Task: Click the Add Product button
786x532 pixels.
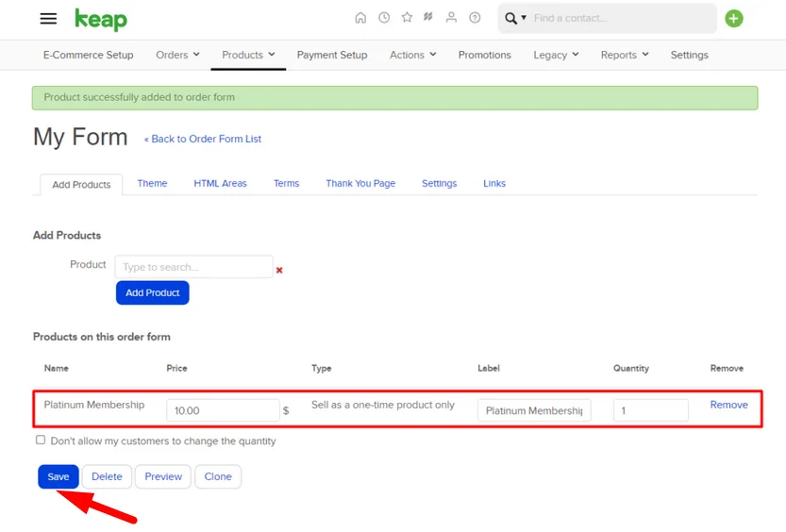Action: coord(153,292)
